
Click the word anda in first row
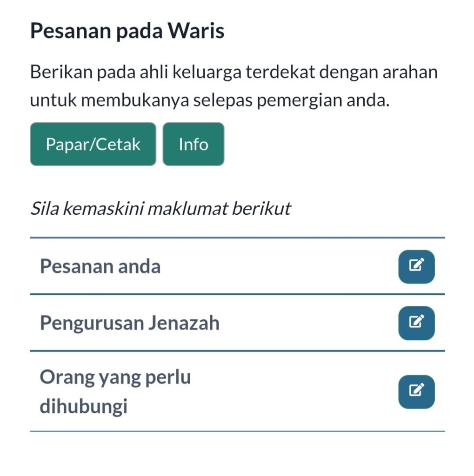coord(139,267)
